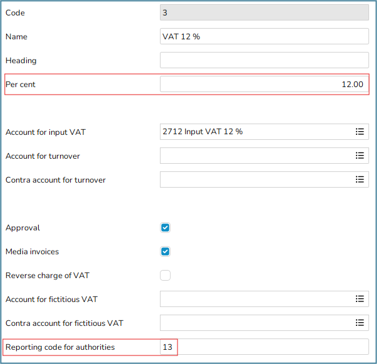Open list picker for Account for input VAT
This screenshot has width=377, height=364.
pyautogui.click(x=359, y=132)
